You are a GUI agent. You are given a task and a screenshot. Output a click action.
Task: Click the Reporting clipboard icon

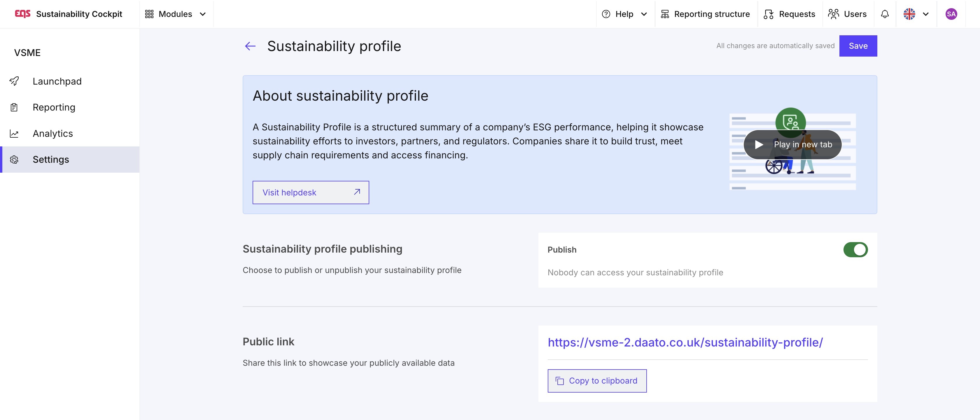pos(14,107)
